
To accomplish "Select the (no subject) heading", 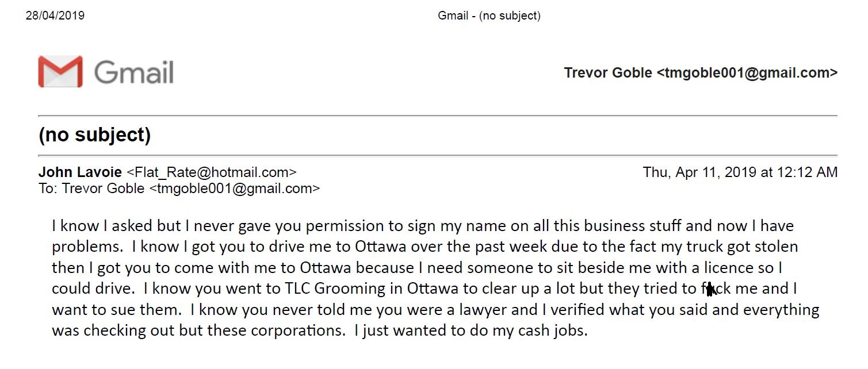I will coord(94,134).
